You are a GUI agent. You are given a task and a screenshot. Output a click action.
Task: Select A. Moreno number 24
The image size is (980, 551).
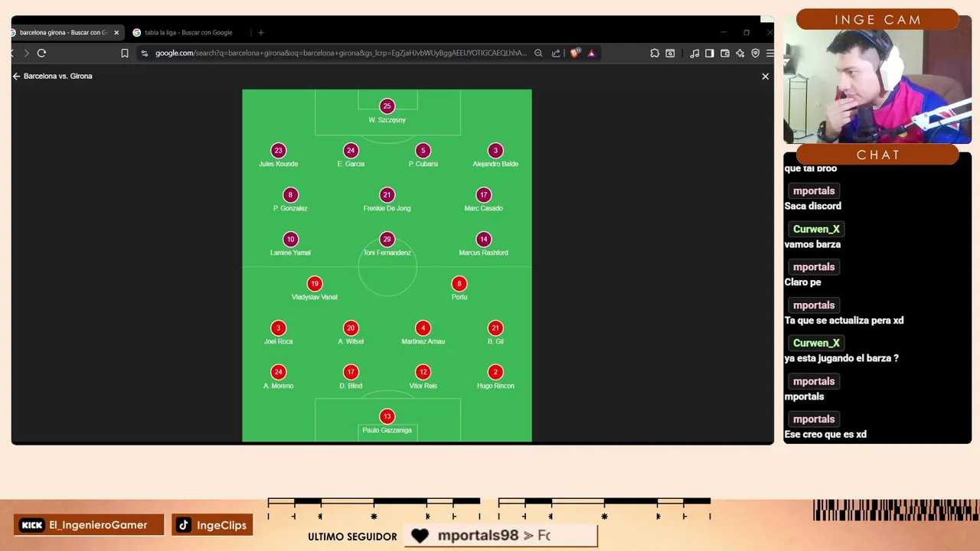click(x=278, y=377)
